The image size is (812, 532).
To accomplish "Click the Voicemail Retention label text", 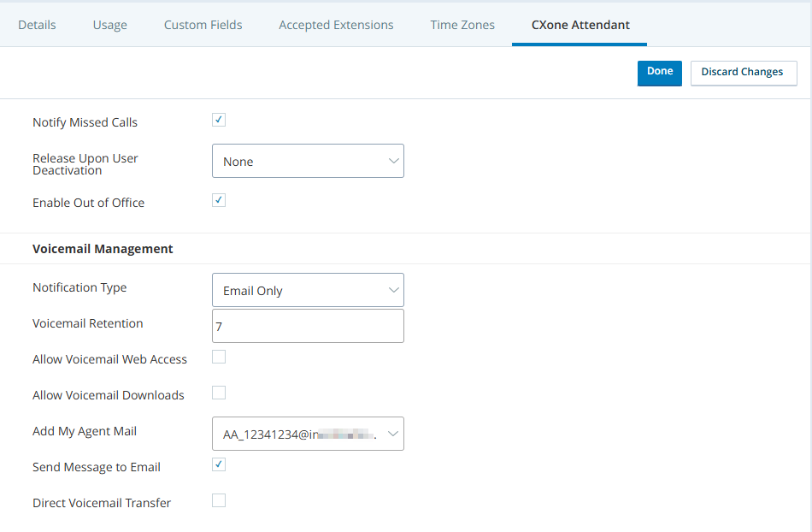I will click(x=88, y=323).
